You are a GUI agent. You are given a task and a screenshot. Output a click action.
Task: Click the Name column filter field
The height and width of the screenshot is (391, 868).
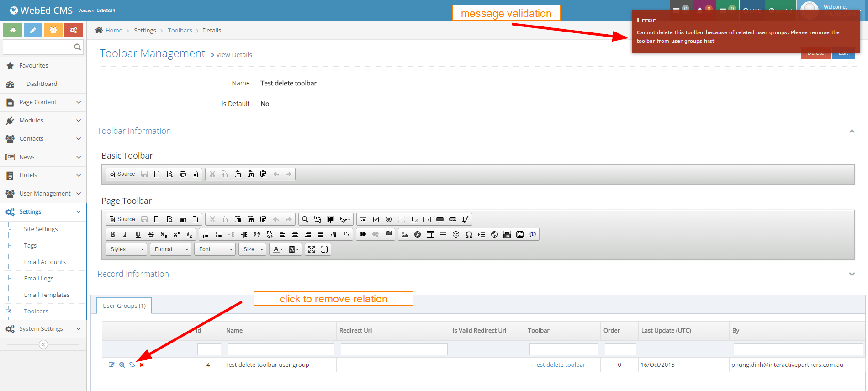(281, 349)
